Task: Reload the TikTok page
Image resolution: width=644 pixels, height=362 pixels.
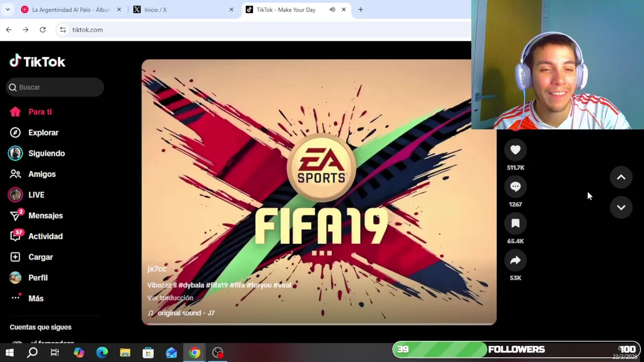Action: click(43, 30)
